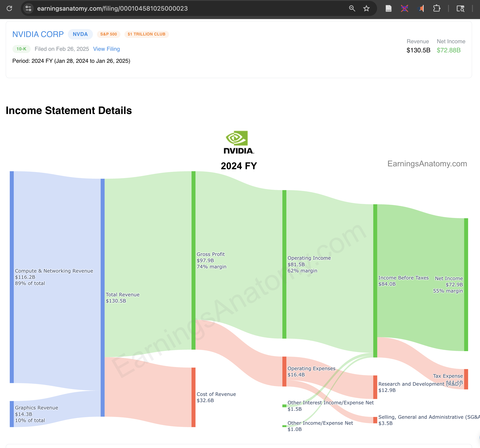The width and height of the screenshot is (480, 448).
Task: Select the Graphics Revenue node bar
Action: (x=12, y=414)
